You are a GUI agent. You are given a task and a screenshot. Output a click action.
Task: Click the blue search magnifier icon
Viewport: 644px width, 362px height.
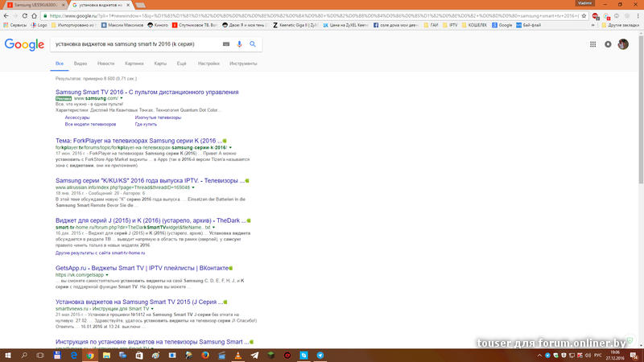(253, 44)
